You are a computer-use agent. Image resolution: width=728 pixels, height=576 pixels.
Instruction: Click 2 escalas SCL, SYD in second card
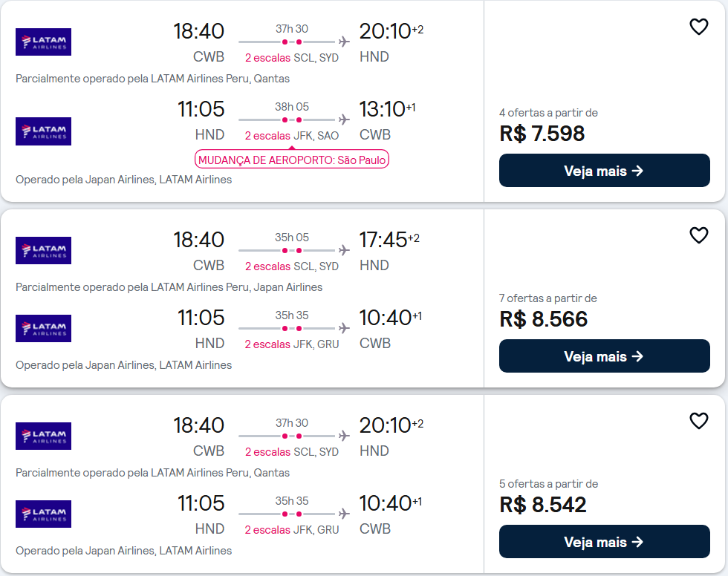pyautogui.click(x=291, y=266)
